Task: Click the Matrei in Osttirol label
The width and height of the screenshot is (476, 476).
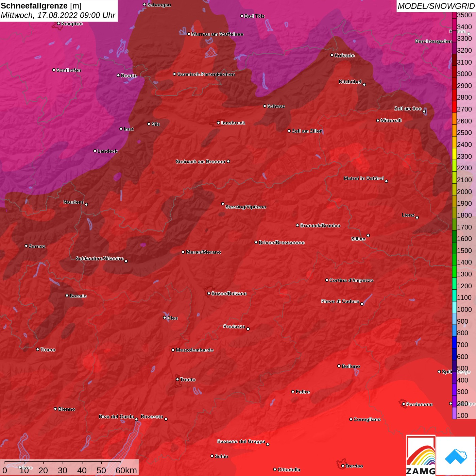Action: point(364,178)
